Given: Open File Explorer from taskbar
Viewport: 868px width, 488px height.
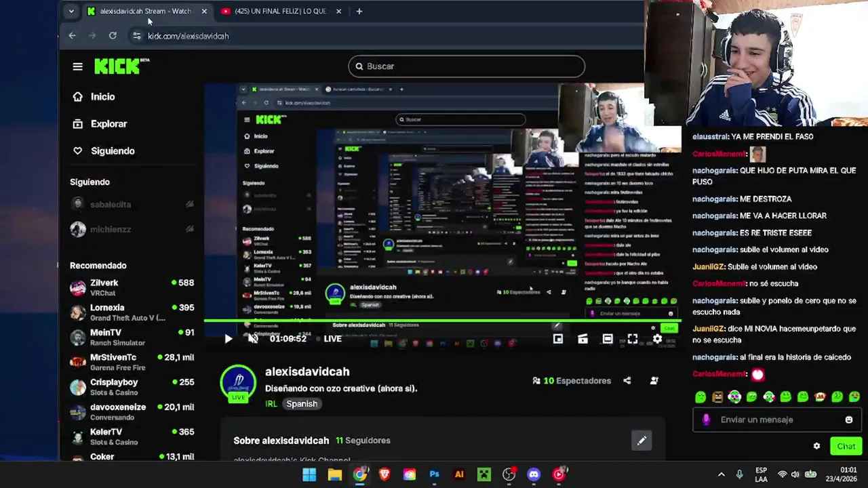Looking at the screenshot, I should pyautogui.click(x=334, y=474).
